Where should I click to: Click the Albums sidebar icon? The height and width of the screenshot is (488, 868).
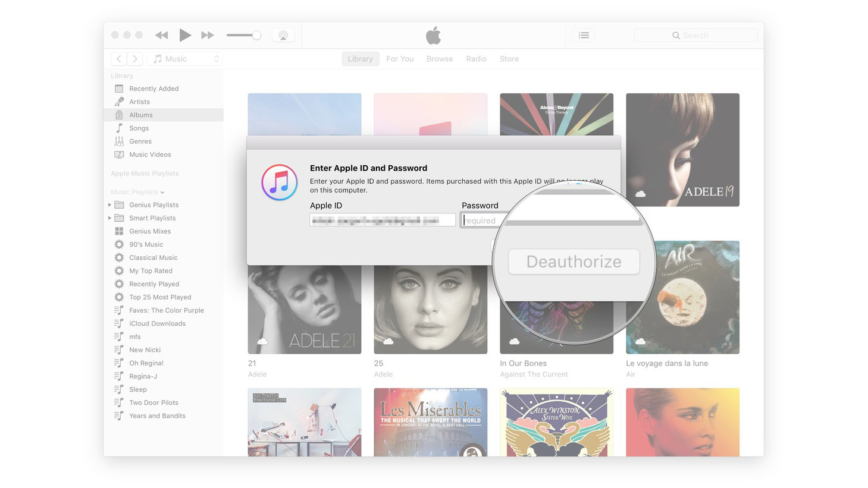[x=119, y=115]
